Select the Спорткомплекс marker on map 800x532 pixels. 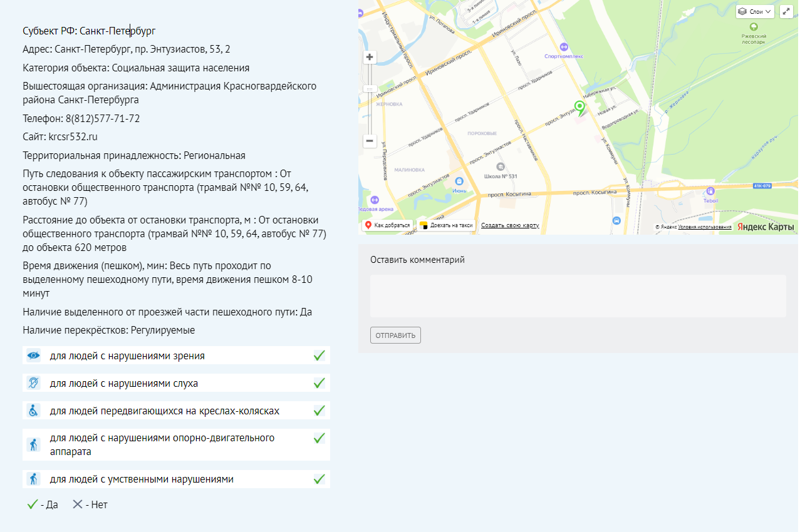[564, 47]
